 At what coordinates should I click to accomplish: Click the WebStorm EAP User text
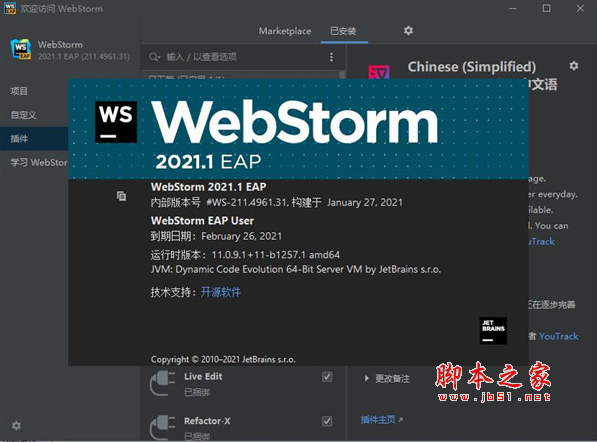click(x=202, y=221)
